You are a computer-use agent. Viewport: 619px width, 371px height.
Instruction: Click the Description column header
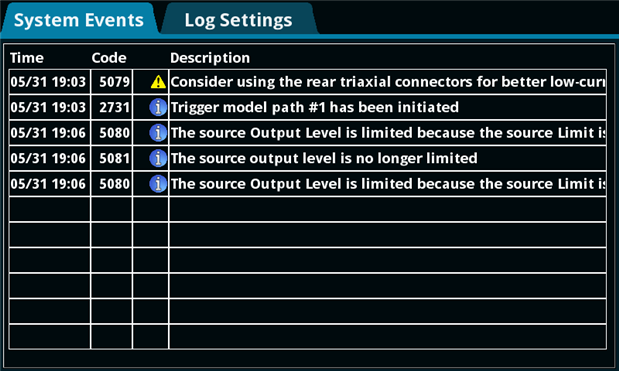(x=210, y=58)
